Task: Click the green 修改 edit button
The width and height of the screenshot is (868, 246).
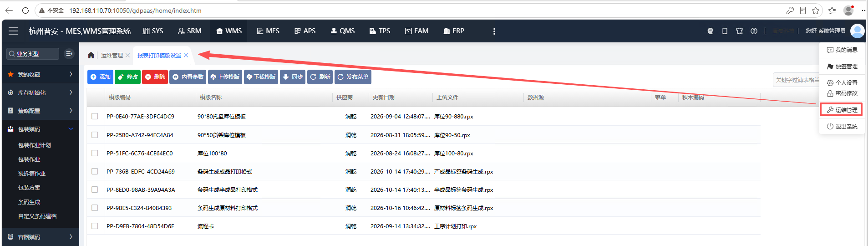Action: (127, 77)
